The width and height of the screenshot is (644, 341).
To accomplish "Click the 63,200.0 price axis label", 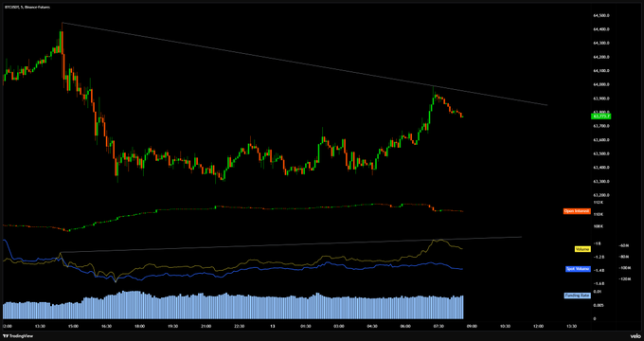I will click(600, 195).
